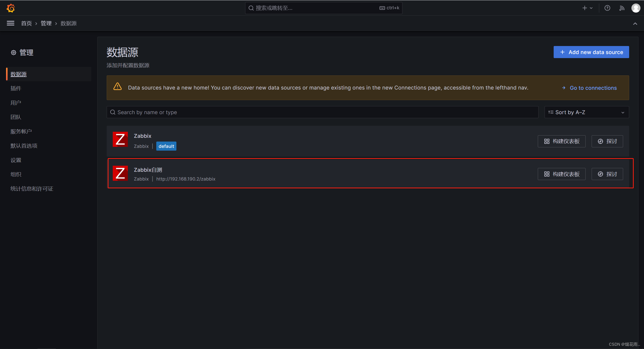This screenshot has height=349, width=644.
Task: Click 构建仪表板 for the Zabbix自测 source
Action: tap(561, 174)
